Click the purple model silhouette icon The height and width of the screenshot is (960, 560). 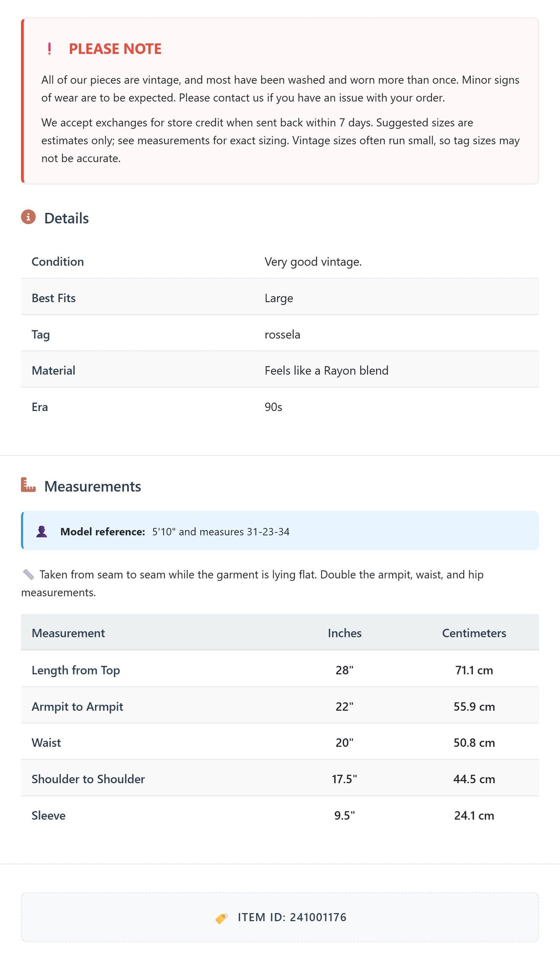click(x=42, y=531)
